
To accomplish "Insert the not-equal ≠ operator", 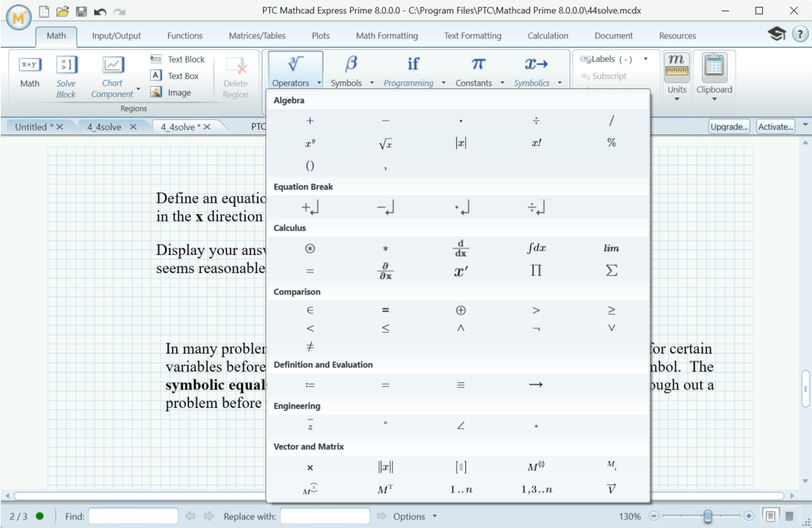I will pos(310,346).
